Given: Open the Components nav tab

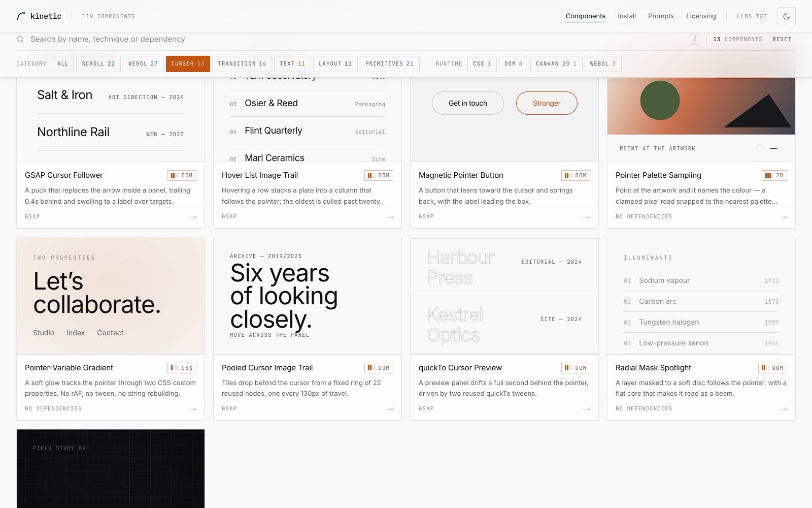Looking at the screenshot, I should pyautogui.click(x=586, y=16).
